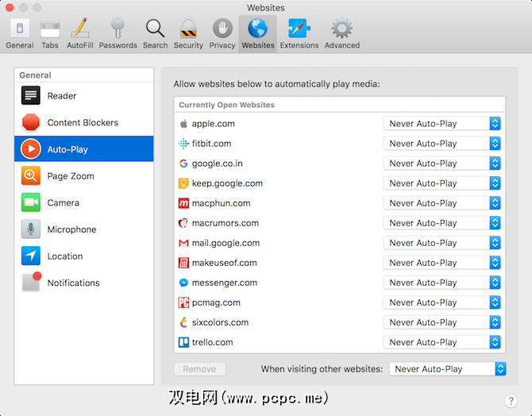Open Auto-Play dropdown for sixcolors.com

click(x=442, y=322)
